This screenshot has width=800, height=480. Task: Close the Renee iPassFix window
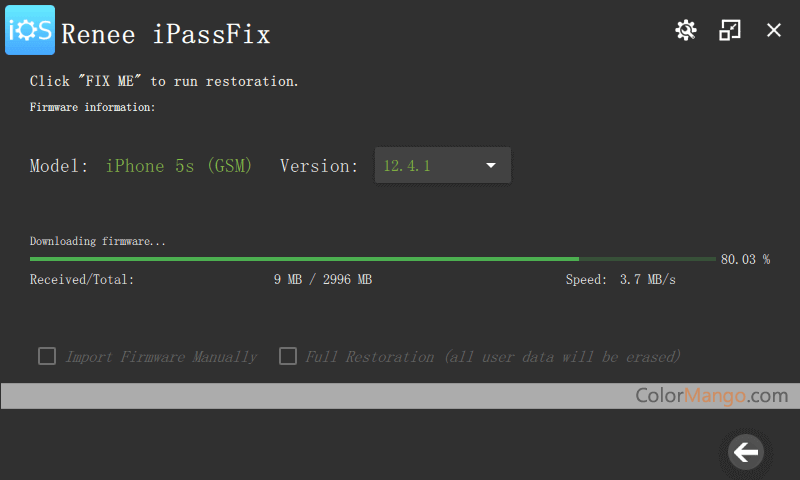(774, 30)
